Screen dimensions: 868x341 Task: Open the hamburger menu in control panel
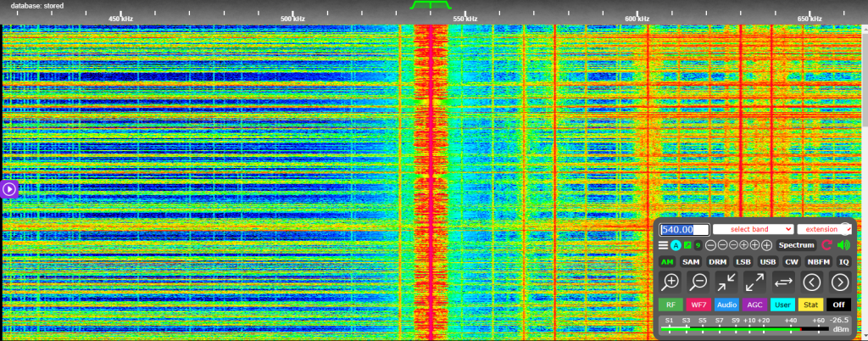coord(664,245)
